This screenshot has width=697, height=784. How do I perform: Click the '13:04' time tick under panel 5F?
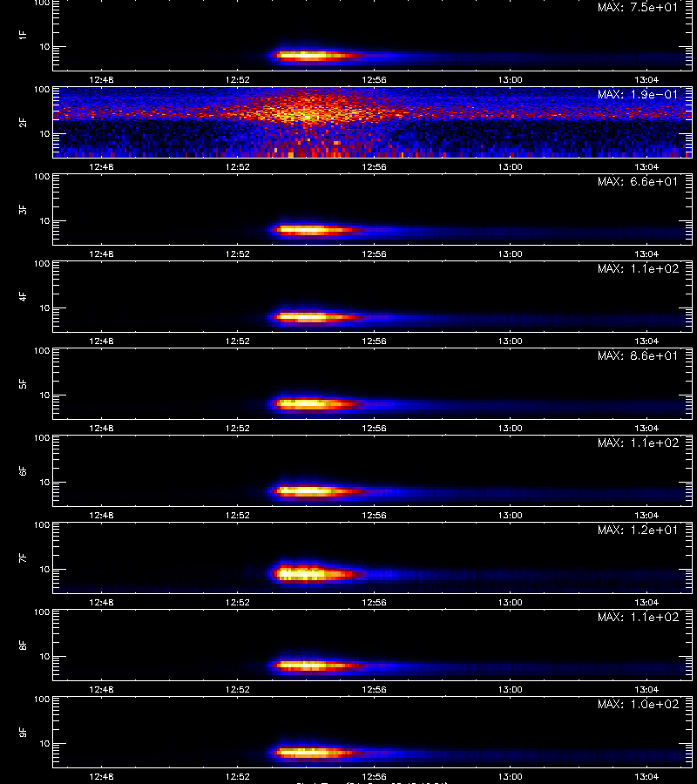[x=646, y=428]
